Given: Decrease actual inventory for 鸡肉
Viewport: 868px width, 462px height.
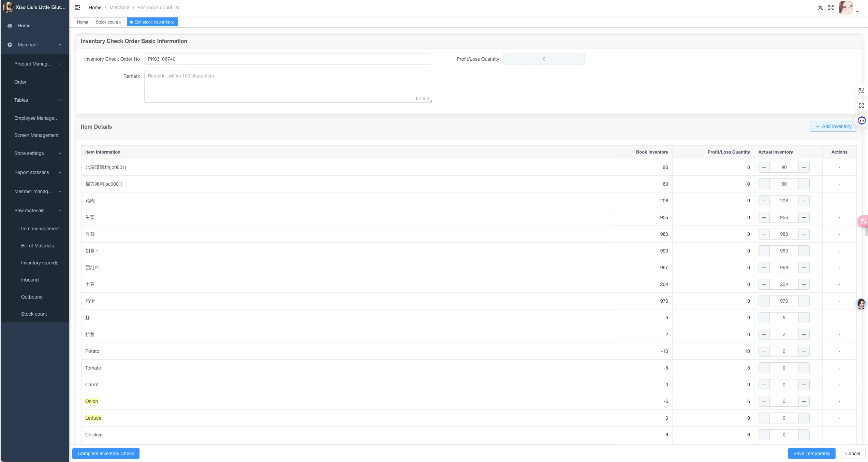Looking at the screenshot, I should [x=764, y=201].
